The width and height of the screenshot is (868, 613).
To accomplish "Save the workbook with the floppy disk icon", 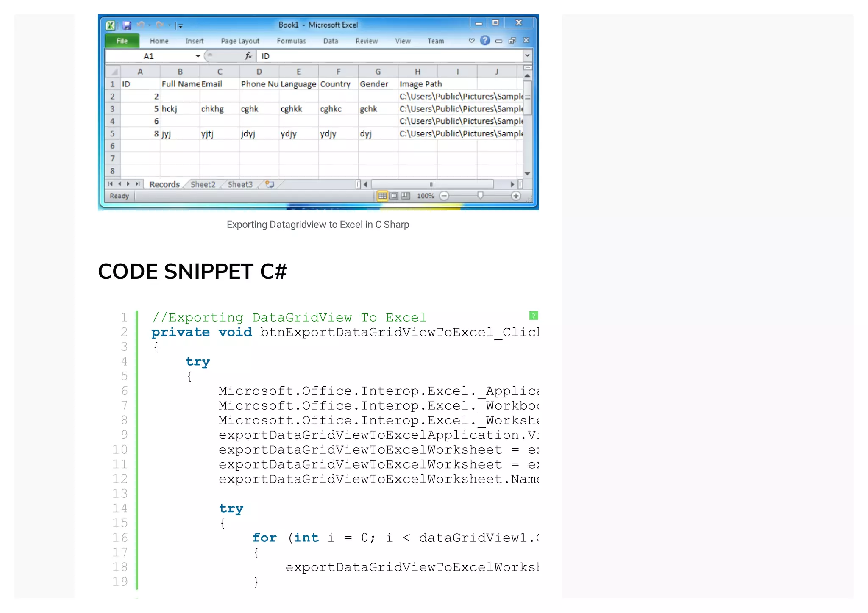I will [127, 25].
